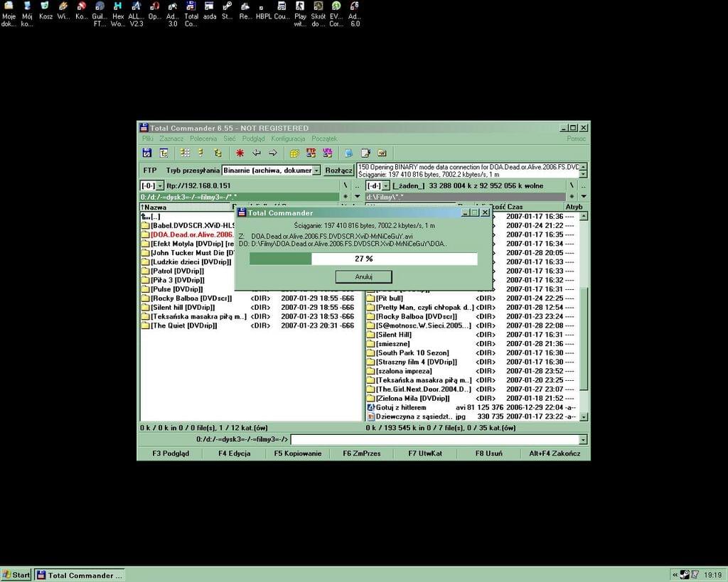Click the 27 % download progress bar

[x=363, y=259]
